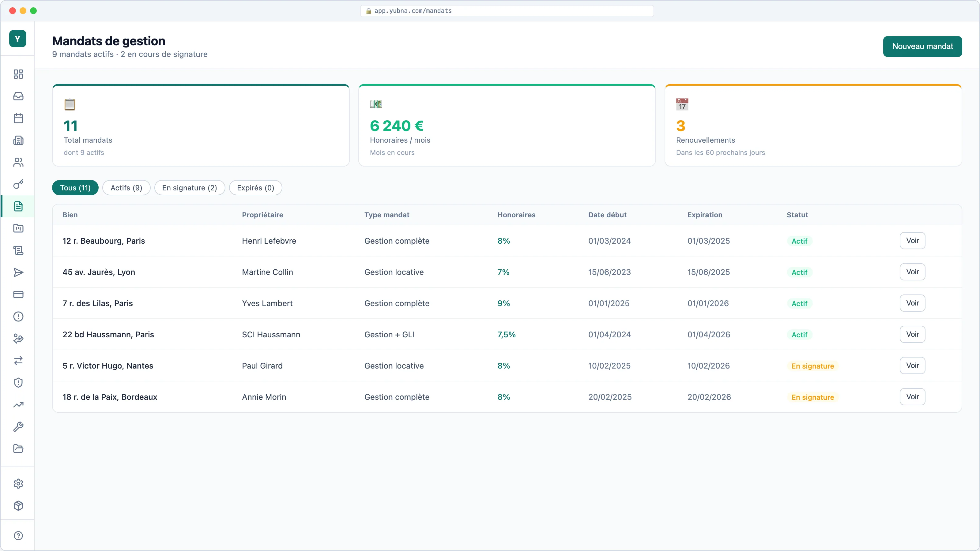Click the Propriétaire column header
The width and height of the screenshot is (980, 551).
tap(262, 215)
